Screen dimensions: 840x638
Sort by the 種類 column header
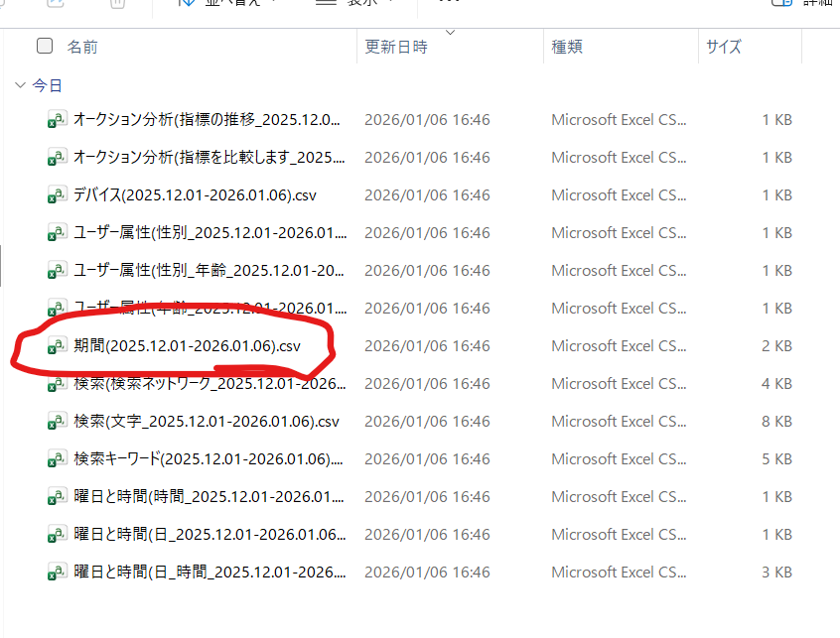pos(567,47)
